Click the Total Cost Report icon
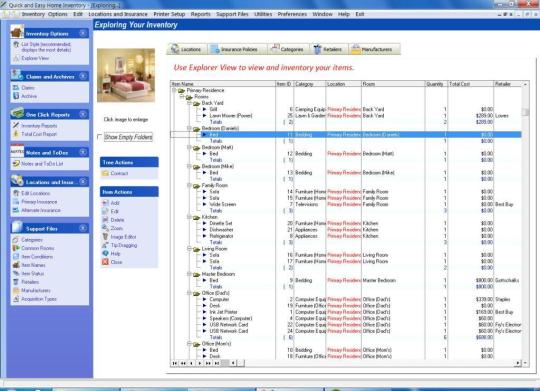 coord(16,134)
